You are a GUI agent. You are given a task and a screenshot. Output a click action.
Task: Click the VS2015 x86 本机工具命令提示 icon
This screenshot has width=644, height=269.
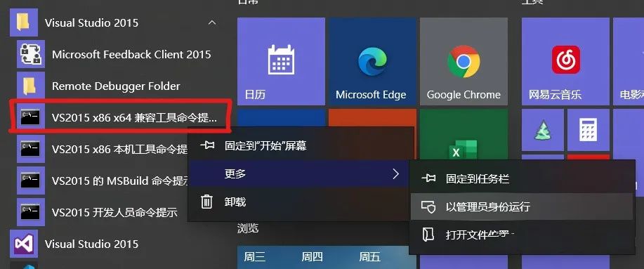tap(31, 149)
